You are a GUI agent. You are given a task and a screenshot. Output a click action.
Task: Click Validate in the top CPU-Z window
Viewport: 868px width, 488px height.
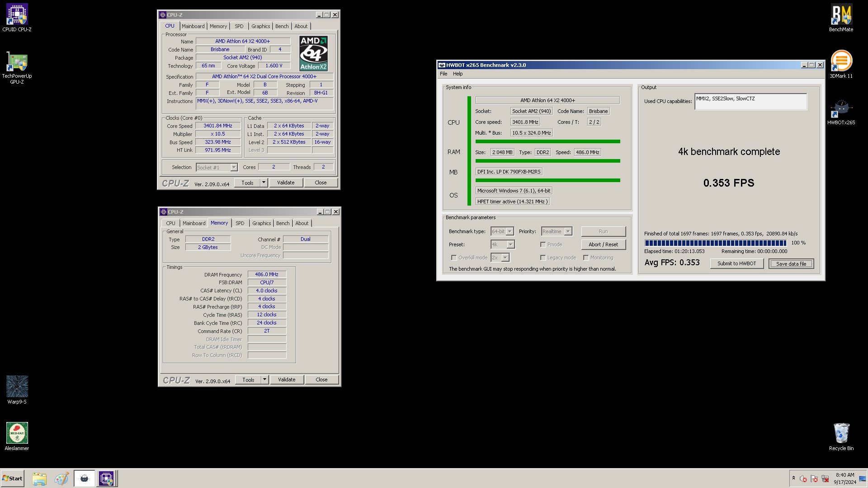(286, 183)
